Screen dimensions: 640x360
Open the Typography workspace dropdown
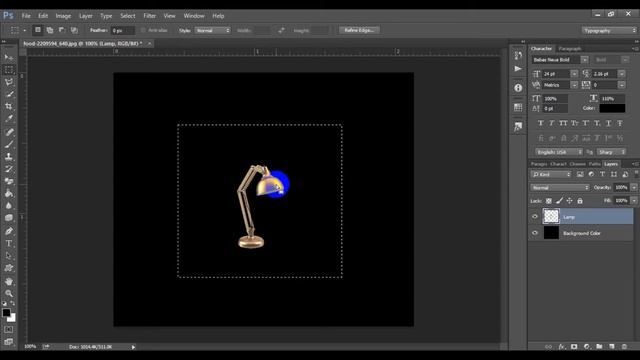[609, 30]
